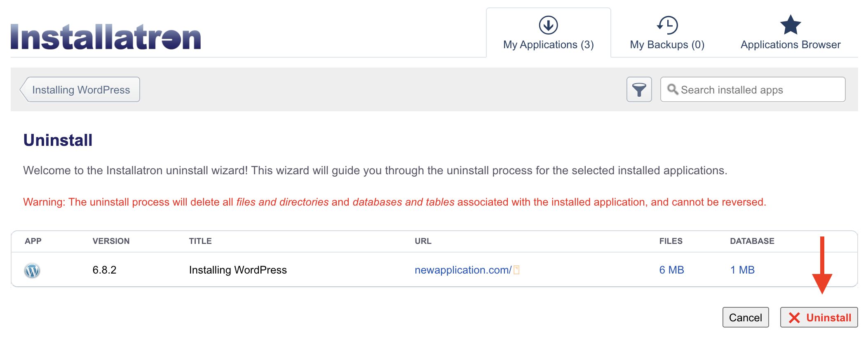Screen dimensions: 868x337
Task: Click the WordPress logo in the app row
Action: (32, 270)
